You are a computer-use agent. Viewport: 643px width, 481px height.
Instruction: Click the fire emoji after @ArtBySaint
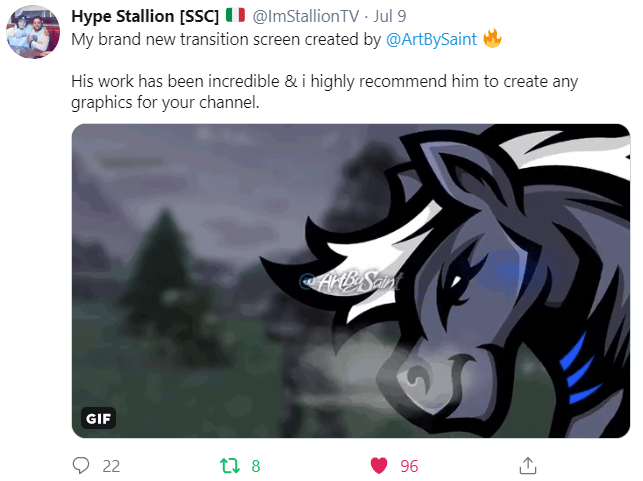tap(492, 39)
